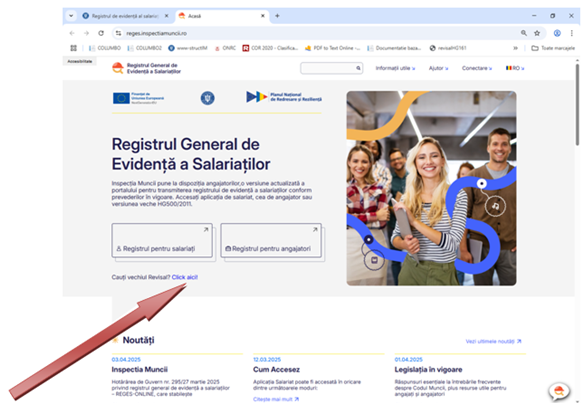588x405 pixels.
Task: Open Registrul pentru salariați button
Action: click(x=162, y=240)
